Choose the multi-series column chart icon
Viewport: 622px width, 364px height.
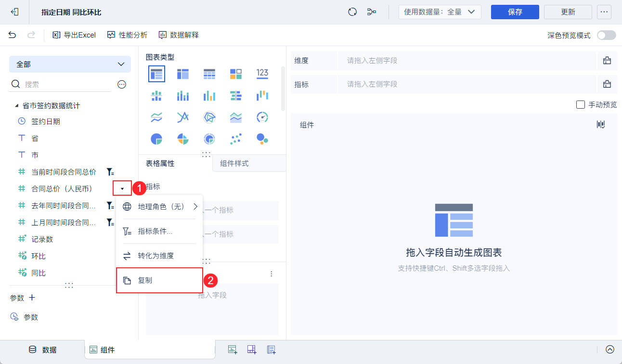209,95
